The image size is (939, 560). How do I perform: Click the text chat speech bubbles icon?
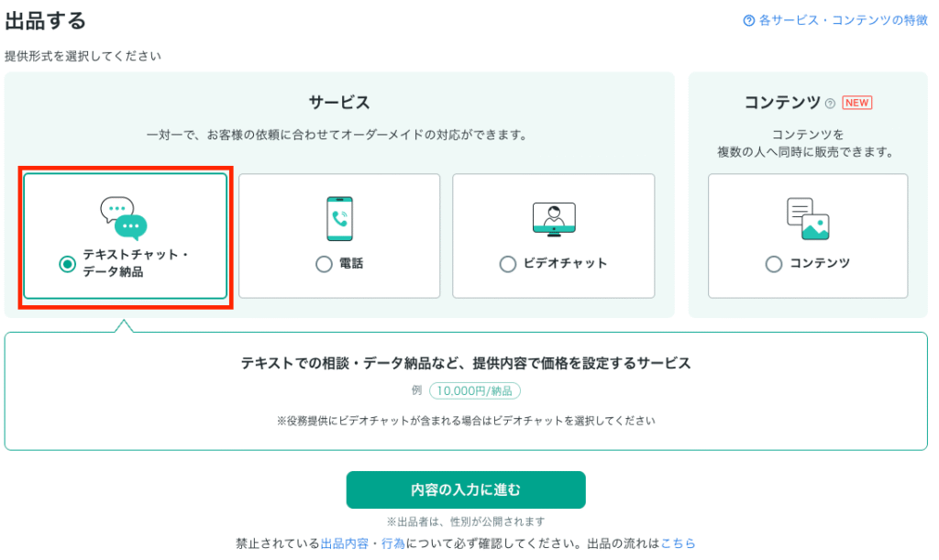tap(124, 218)
